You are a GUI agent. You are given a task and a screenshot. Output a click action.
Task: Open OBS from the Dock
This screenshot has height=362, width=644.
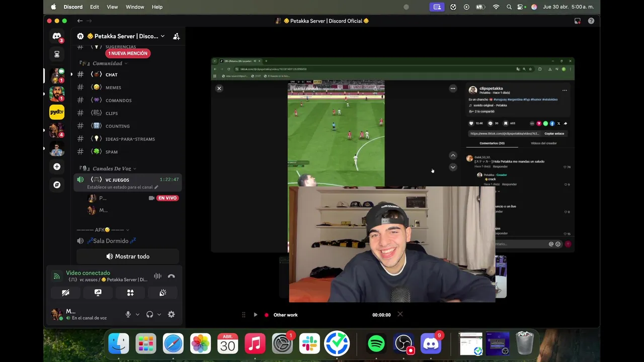(x=404, y=344)
